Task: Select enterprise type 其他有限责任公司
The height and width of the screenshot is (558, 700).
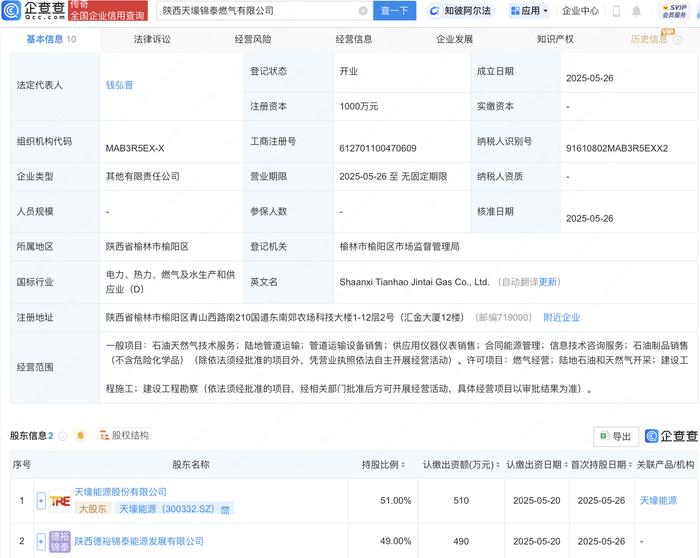Action: click(142, 176)
